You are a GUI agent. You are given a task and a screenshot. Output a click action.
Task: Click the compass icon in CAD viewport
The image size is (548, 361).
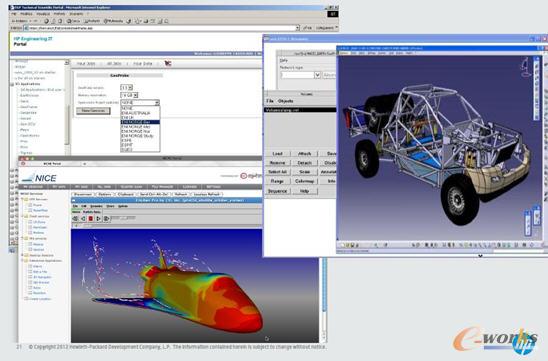click(525, 67)
